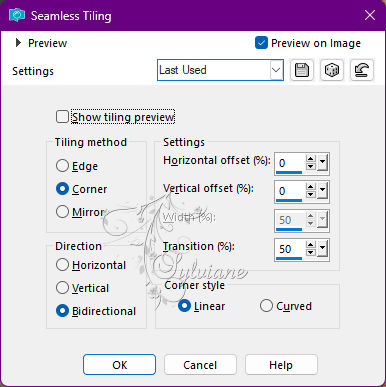Image resolution: width=386 pixels, height=387 pixels.
Task: Decrease Vertical offset with down spinner arrow
Action: [311, 194]
